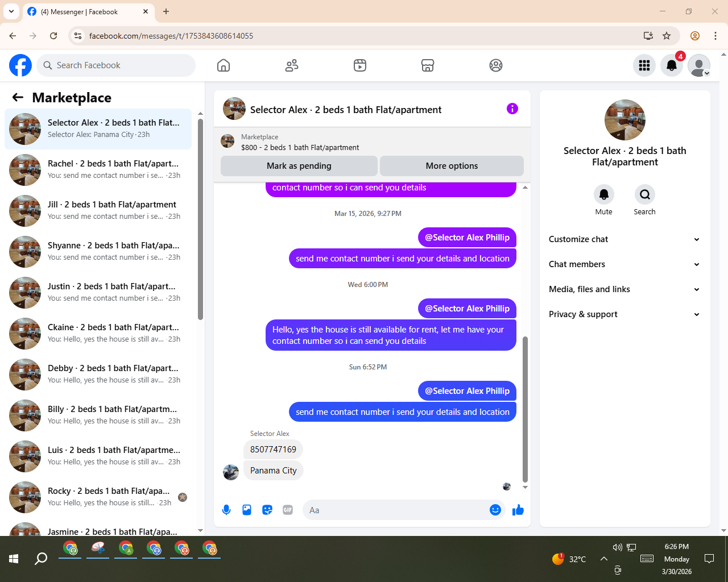Focus the Search Facebook field
This screenshot has height=582, width=728.
click(116, 65)
